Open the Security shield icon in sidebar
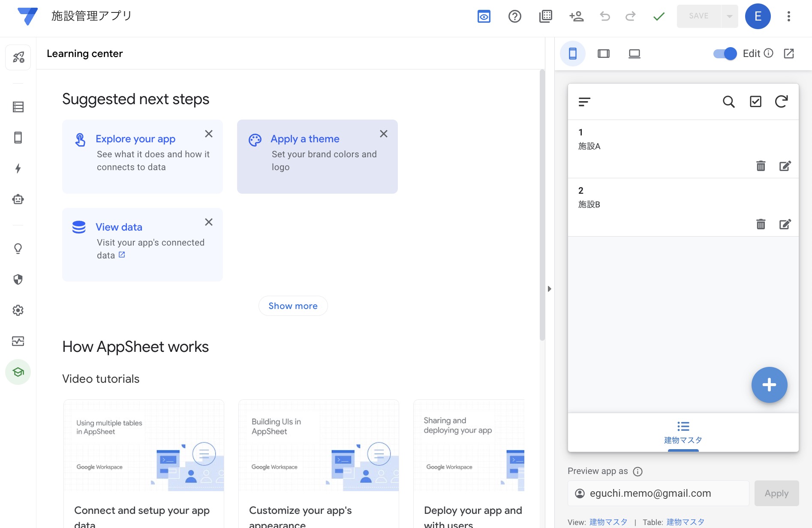Viewport: 812px width, 528px height. pos(18,279)
